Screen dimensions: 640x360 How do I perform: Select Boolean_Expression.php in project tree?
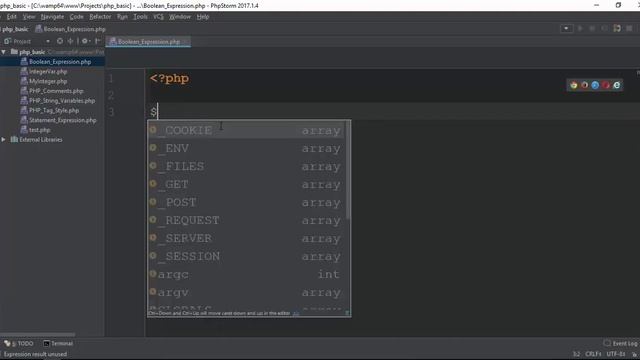pyautogui.click(x=60, y=62)
